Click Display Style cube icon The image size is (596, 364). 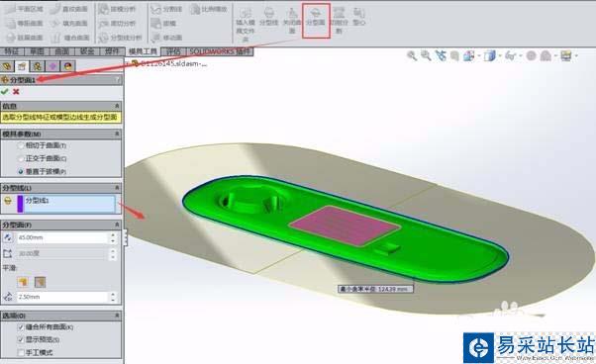tap(490, 56)
